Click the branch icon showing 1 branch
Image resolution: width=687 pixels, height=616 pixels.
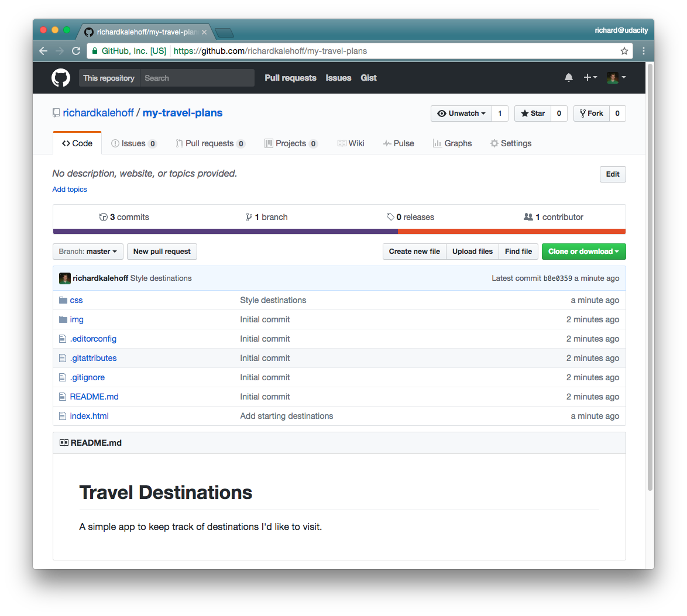[x=249, y=216]
